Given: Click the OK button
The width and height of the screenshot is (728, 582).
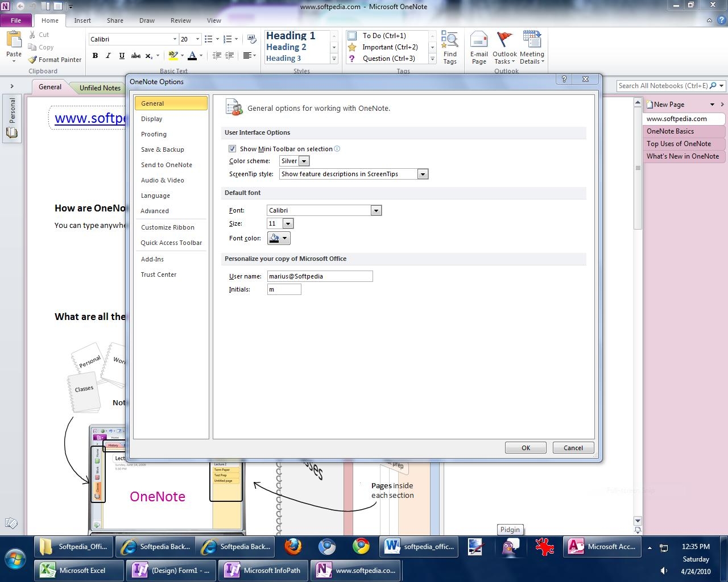Looking at the screenshot, I should (526, 448).
